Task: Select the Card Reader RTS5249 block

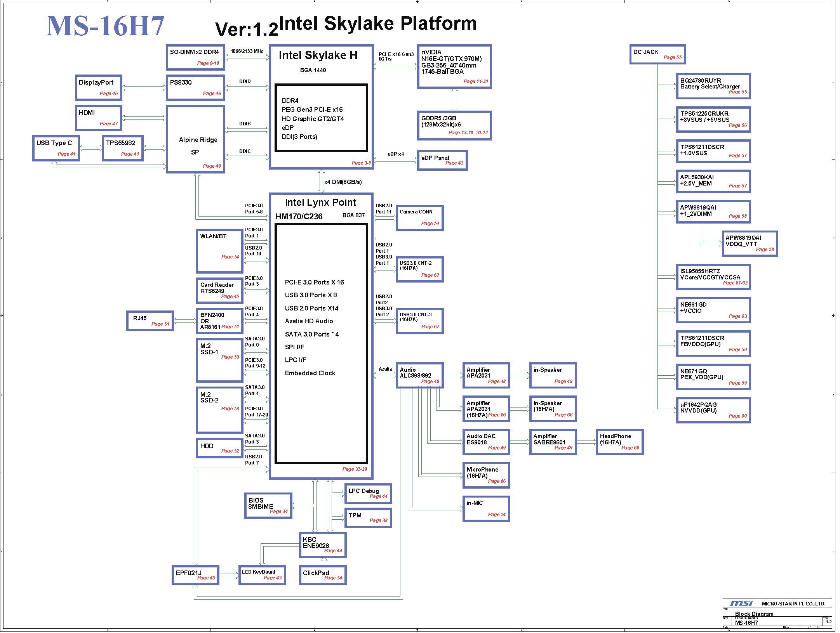Action: [x=220, y=291]
